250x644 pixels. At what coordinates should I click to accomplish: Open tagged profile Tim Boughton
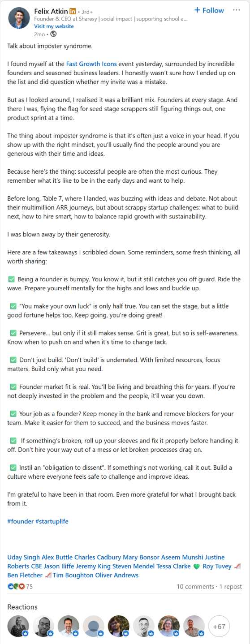pos(73,575)
